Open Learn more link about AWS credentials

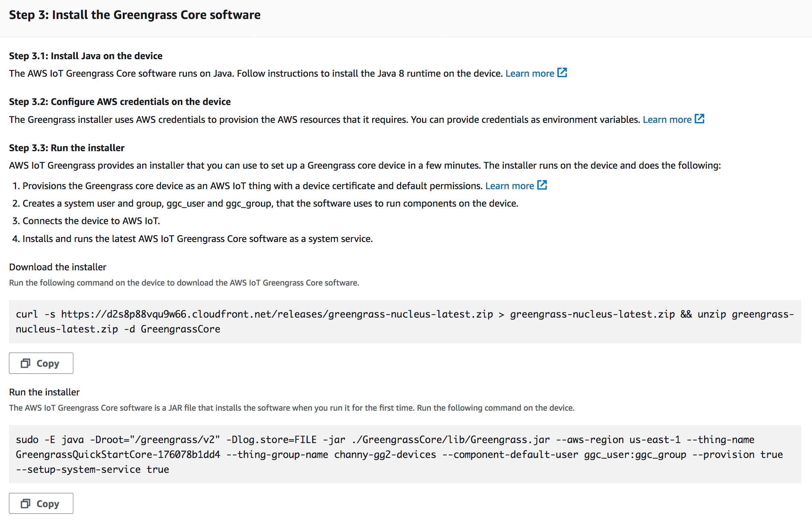(667, 120)
